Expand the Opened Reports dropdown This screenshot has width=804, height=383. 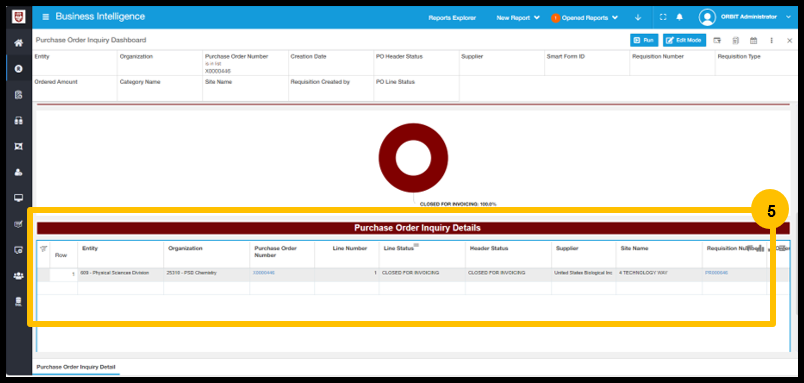[585, 17]
